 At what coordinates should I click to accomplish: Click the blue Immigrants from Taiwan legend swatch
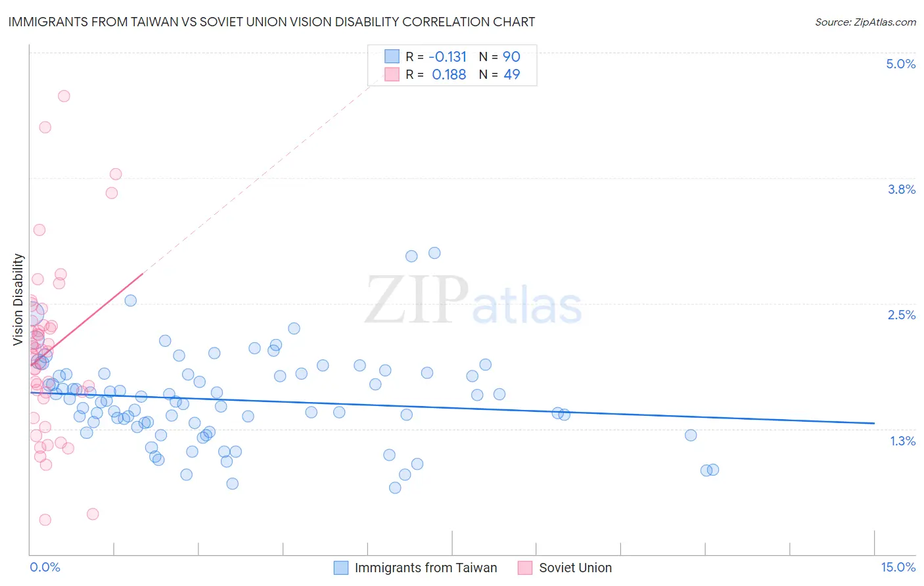[x=341, y=568]
